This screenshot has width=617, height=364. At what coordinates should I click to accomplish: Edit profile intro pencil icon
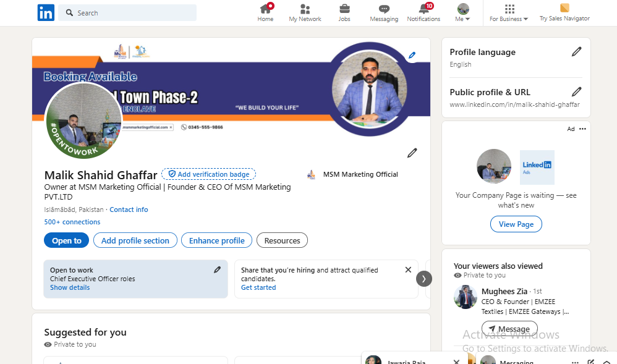pyautogui.click(x=412, y=153)
